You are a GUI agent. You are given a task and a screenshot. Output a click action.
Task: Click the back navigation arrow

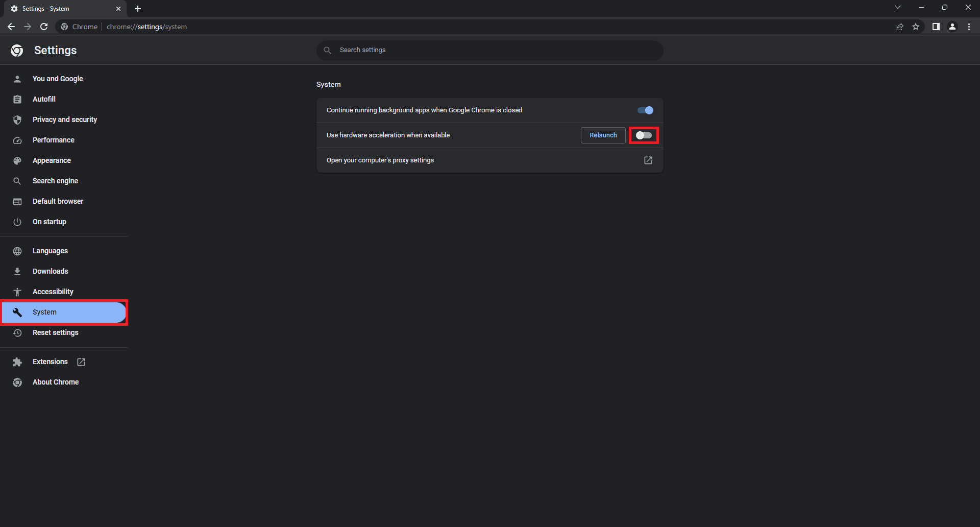point(11,27)
